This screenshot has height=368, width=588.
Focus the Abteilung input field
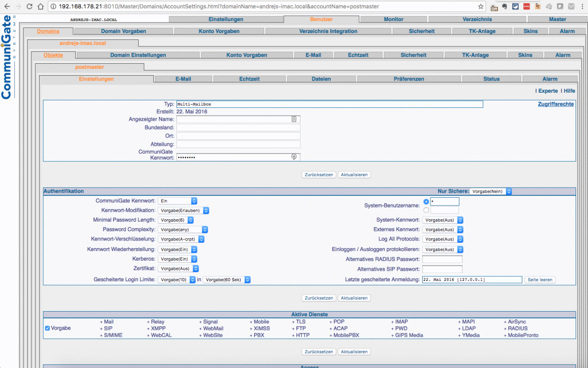pyautogui.click(x=238, y=144)
